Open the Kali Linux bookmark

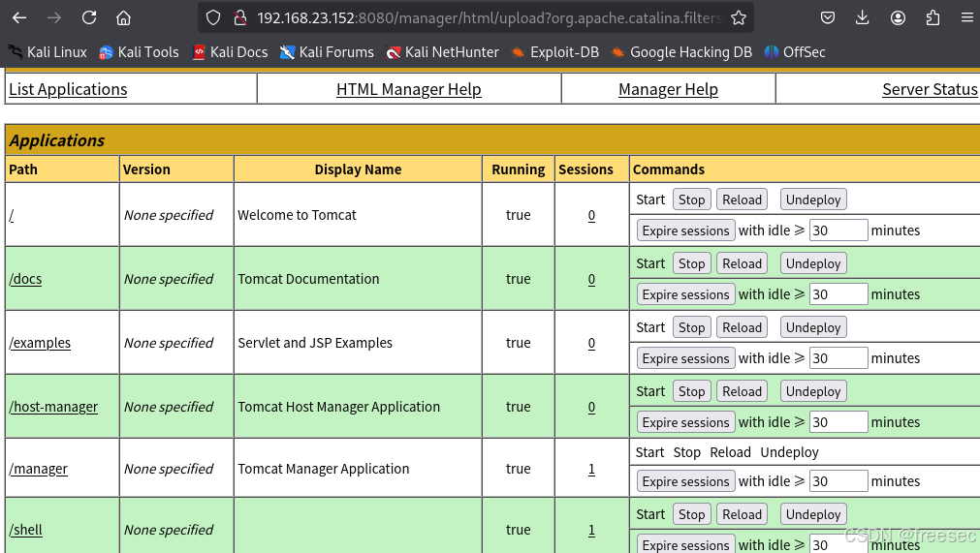click(x=47, y=52)
